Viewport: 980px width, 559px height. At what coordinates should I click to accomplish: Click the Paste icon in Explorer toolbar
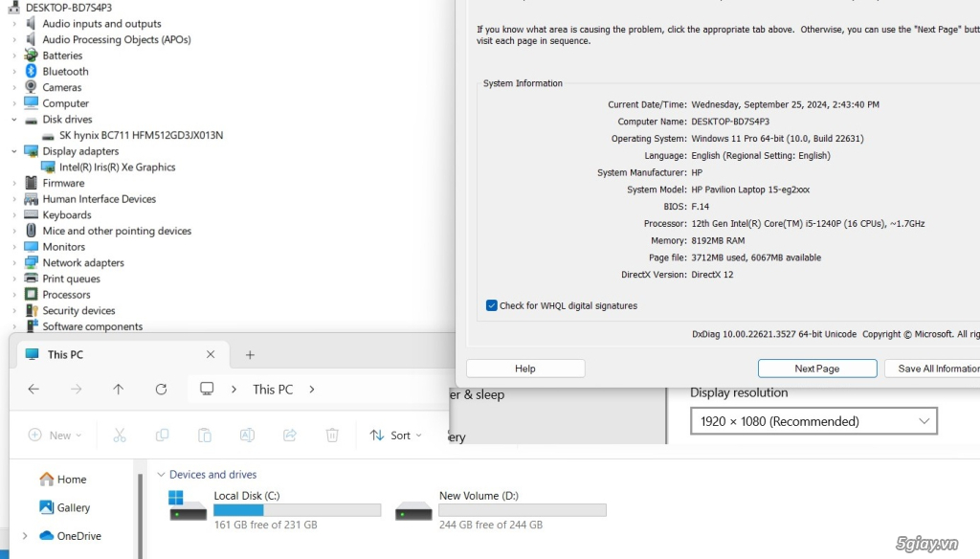(x=205, y=436)
